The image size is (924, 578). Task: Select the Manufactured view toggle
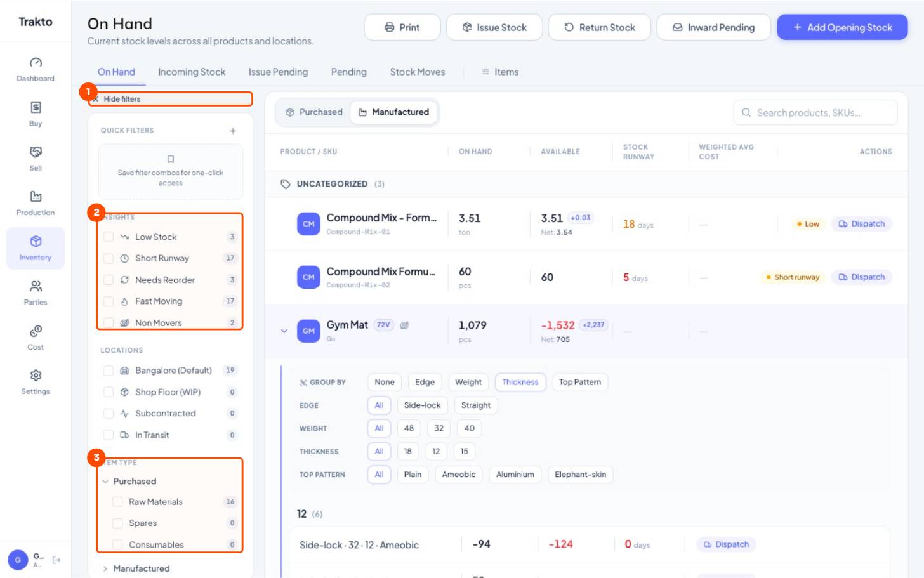394,112
